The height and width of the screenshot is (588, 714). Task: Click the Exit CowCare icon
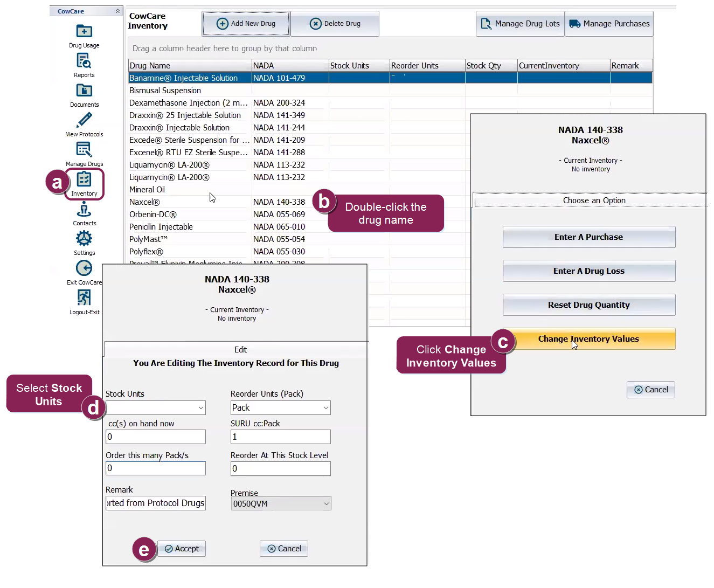[84, 268]
